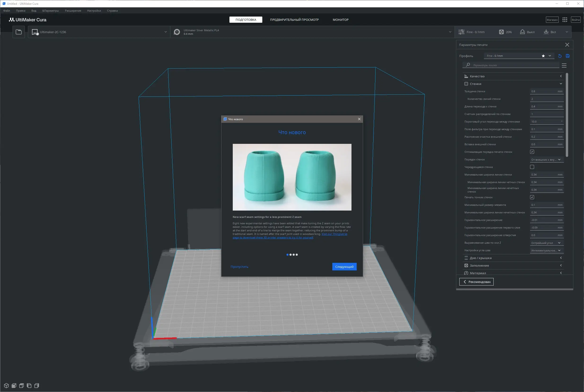This screenshot has height=392, width=584.
Task: Open the Ultimaker-2C-1236 printer dropdown
Action: [99, 32]
